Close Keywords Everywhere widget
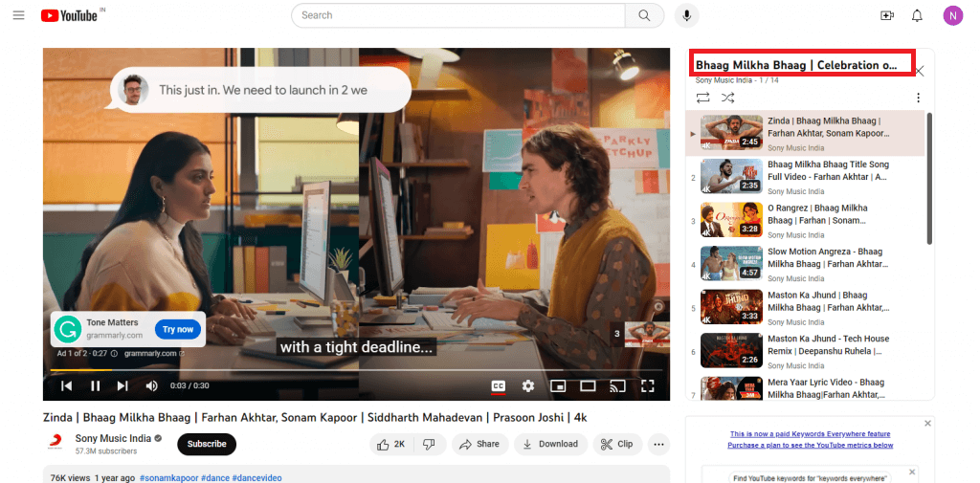The height and width of the screenshot is (483, 980). pos(927,424)
